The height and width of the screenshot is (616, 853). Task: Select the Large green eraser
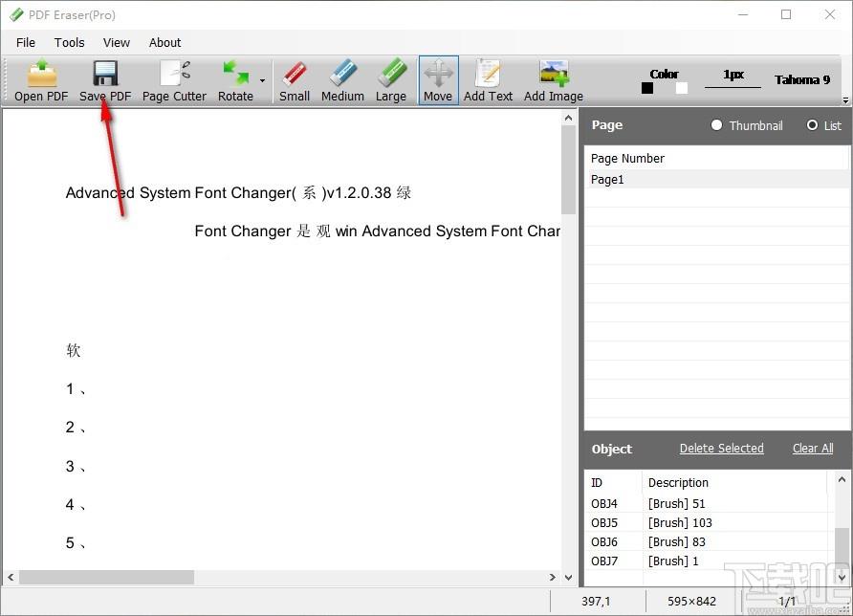(391, 80)
